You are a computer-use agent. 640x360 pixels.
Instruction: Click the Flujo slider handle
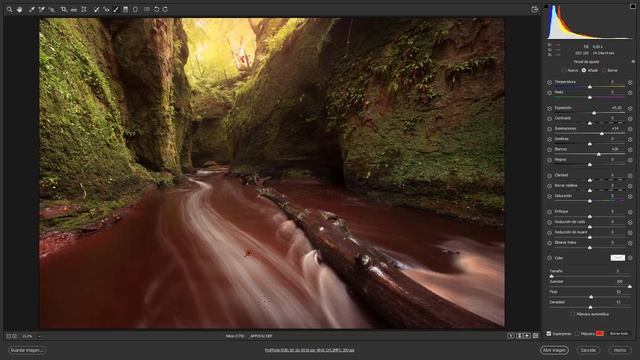point(591,297)
